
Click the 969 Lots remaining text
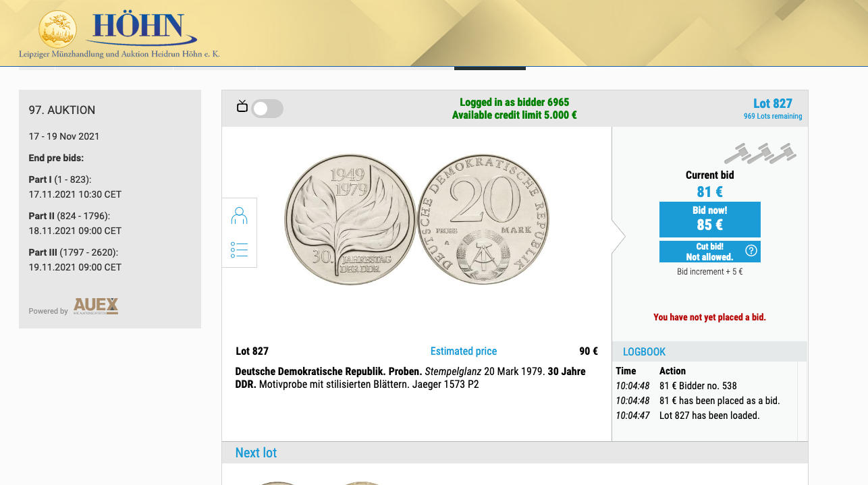click(x=772, y=116)
